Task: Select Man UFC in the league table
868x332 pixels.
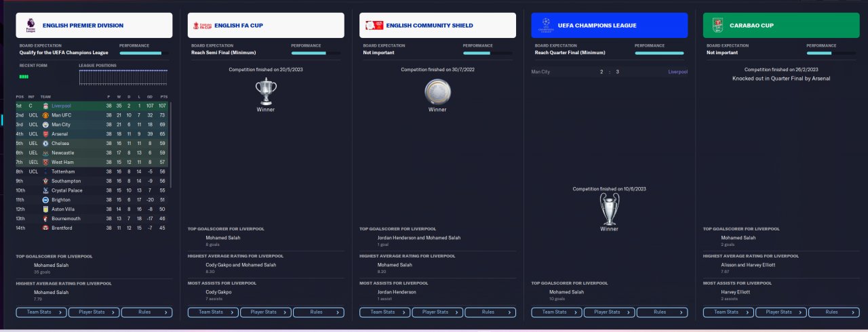Action: point(92,115)
